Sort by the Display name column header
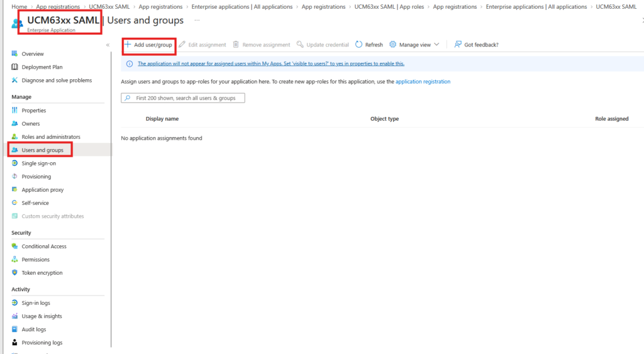This screenshot has width=644, height=354. (x=162, y=119)
